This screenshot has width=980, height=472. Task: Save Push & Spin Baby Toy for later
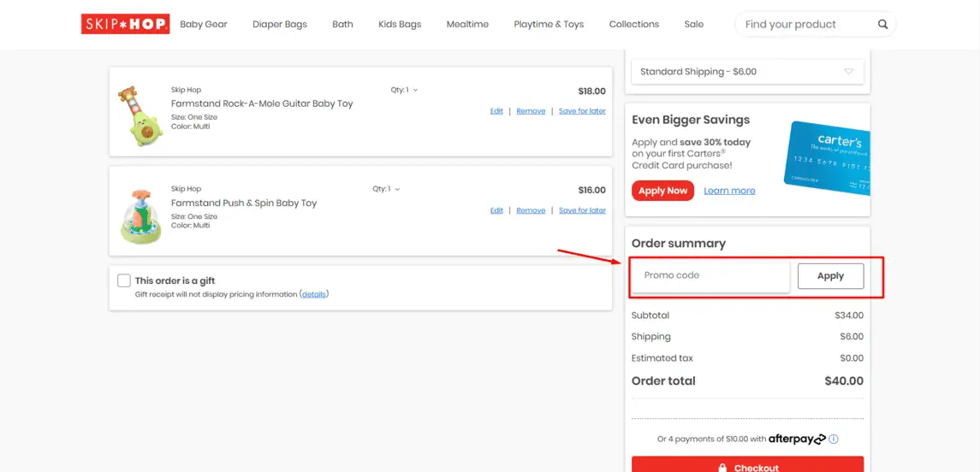click(582, 210)
